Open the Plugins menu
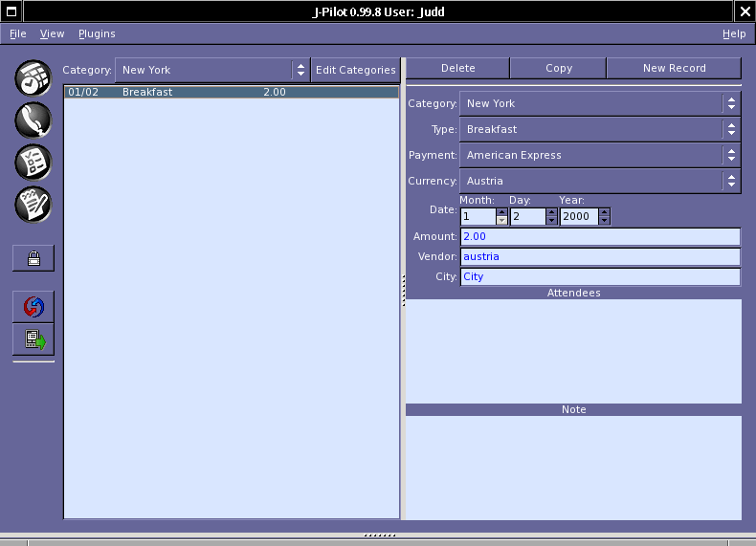 [x=97, y=33]
